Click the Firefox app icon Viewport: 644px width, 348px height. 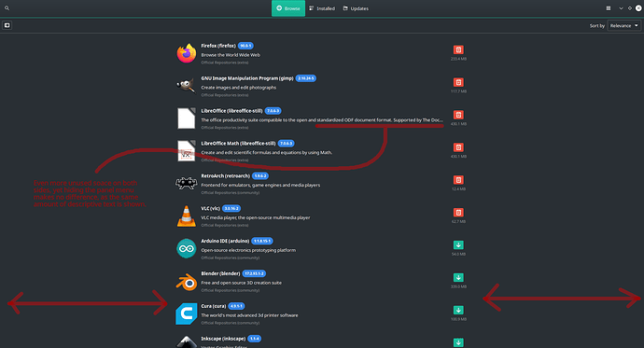pos(187,53)
